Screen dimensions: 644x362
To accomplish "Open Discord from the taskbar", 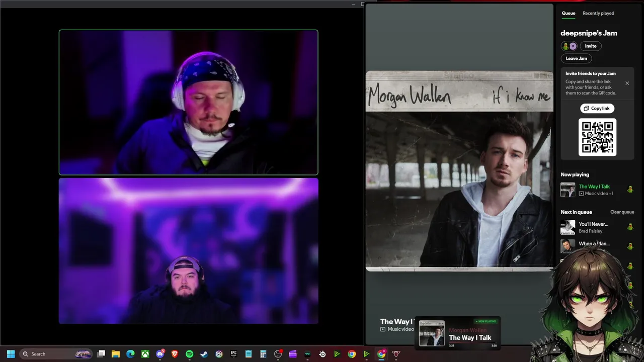I will [160, 354].
